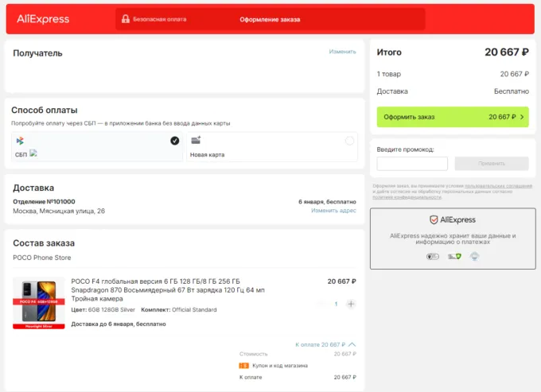This screenshot has width=541, height=392.
Task: Select СБП payment method radio
Action: 175,141
